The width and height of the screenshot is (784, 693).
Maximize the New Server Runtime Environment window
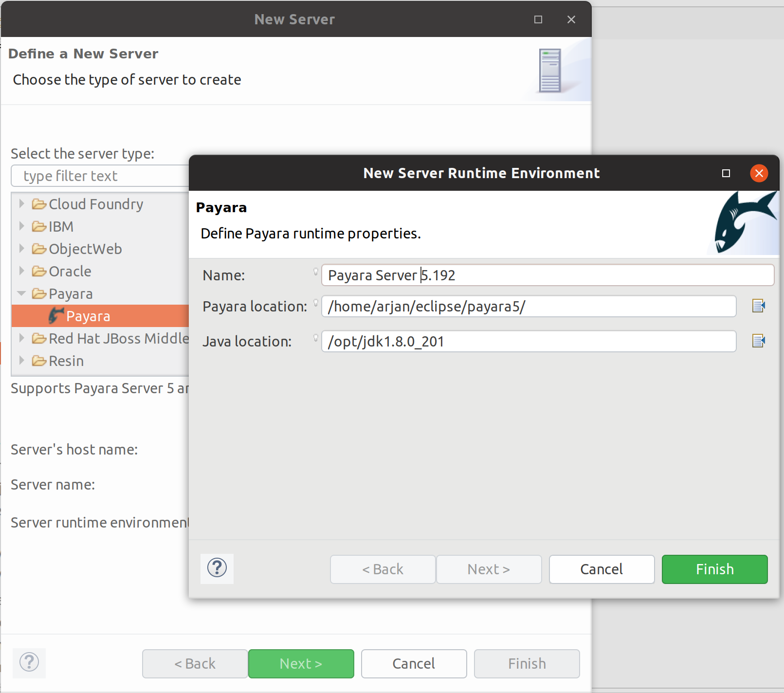click(726, 173)
